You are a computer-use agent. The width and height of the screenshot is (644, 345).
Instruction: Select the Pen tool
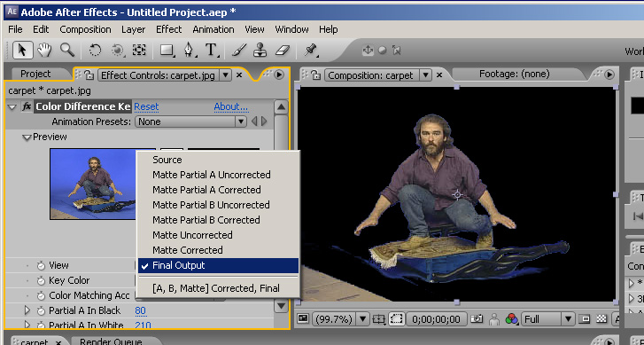click(x=190, y=51)
